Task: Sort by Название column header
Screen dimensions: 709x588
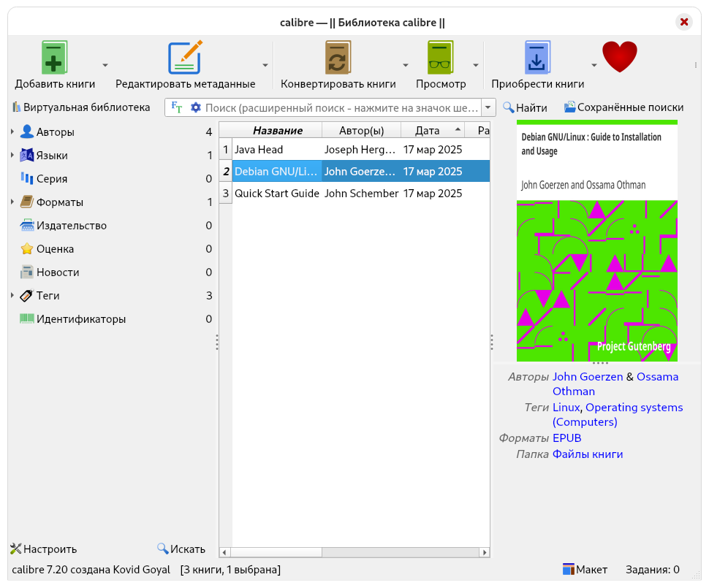Action: (277, 131)
